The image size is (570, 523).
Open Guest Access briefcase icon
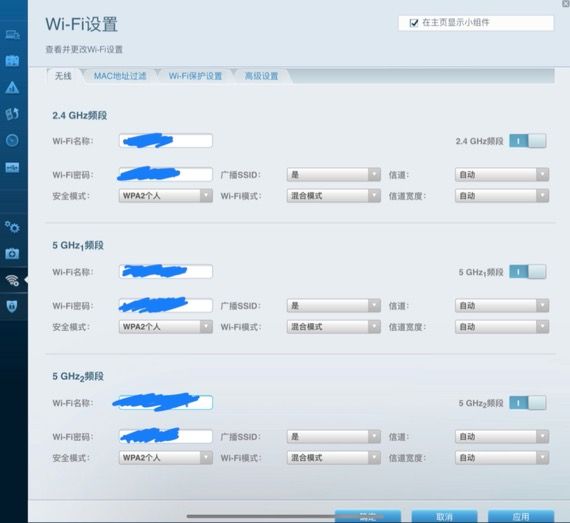click(12, 61)
